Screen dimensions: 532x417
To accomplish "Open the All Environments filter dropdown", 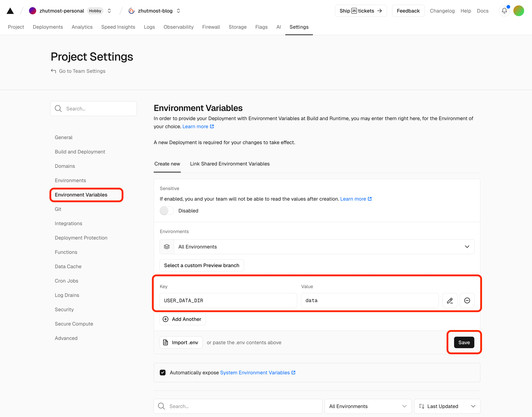I will (368, 406).
